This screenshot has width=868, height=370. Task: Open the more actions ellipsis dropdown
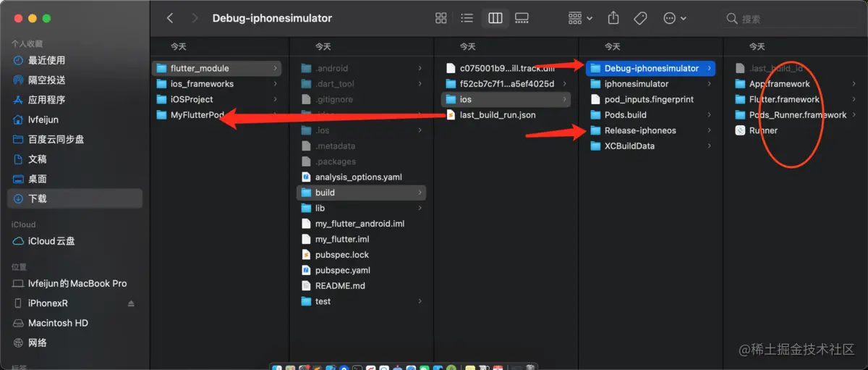[675, 18]
